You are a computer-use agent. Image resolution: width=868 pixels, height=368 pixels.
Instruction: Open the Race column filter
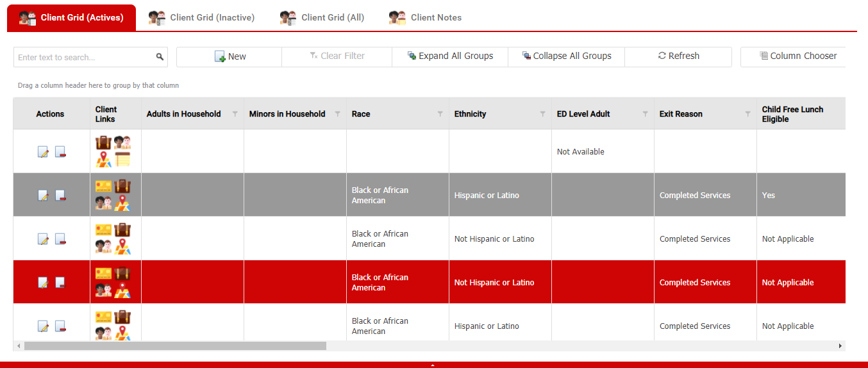[x=440, y=114]
